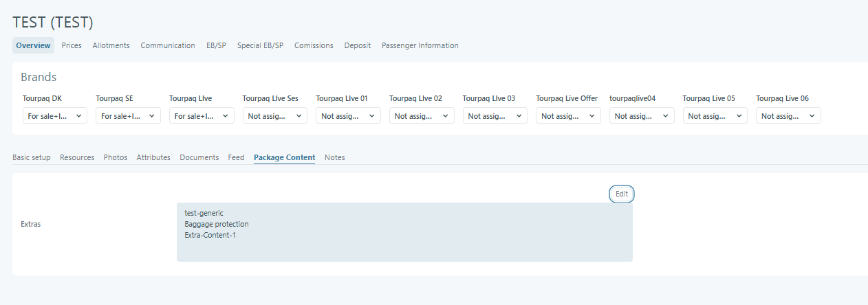Screen dimensions: 868x305
Task: Switch to the Attributes sub-tab
Action: (x=153, y=157)
